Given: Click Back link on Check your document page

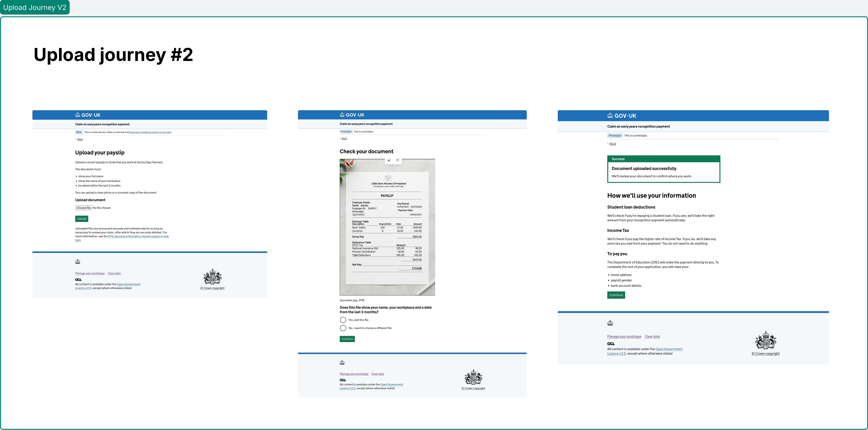Looking at the screenshot, I should click(x=344, y=138).
